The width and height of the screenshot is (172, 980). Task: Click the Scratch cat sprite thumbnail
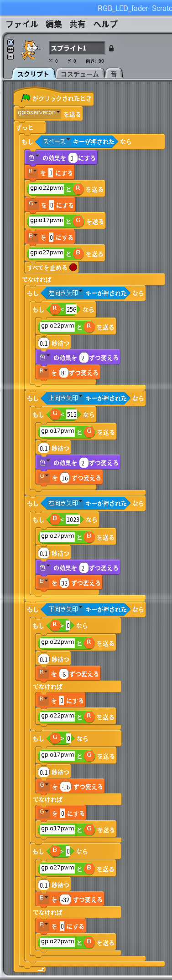[29, 49]
